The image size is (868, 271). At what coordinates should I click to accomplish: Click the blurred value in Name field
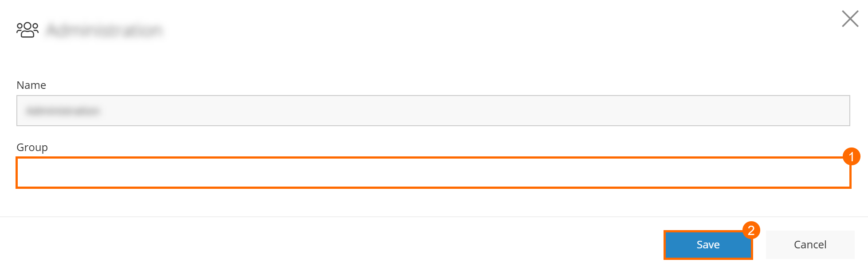point(63,111)
